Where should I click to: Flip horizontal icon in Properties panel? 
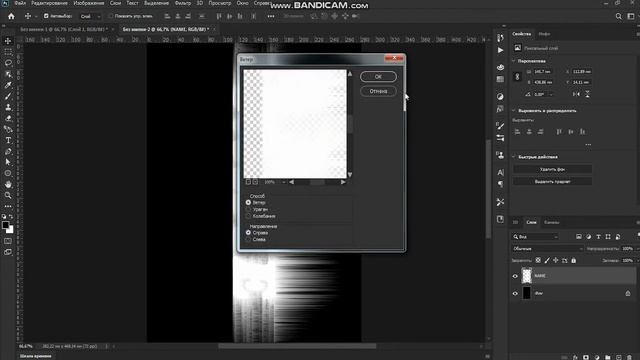(576, 94)
